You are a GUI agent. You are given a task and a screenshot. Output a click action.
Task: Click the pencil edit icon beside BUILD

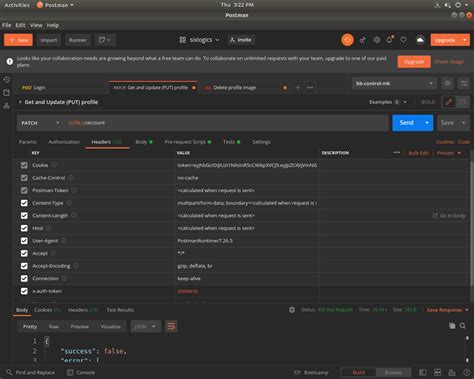pyautogui.click(x=449, y=102)
